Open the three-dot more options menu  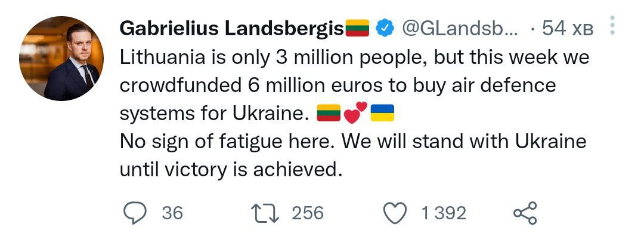(614, 26)
